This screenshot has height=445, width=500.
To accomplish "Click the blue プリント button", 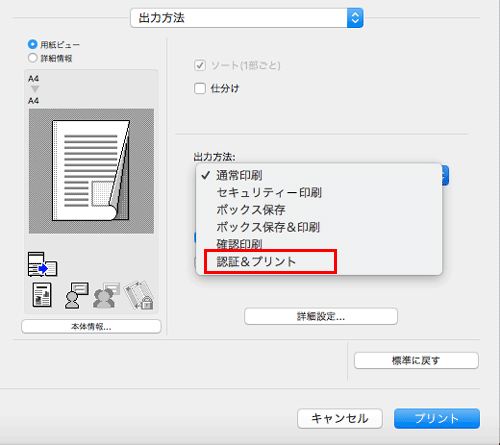I will click(437, 418).
